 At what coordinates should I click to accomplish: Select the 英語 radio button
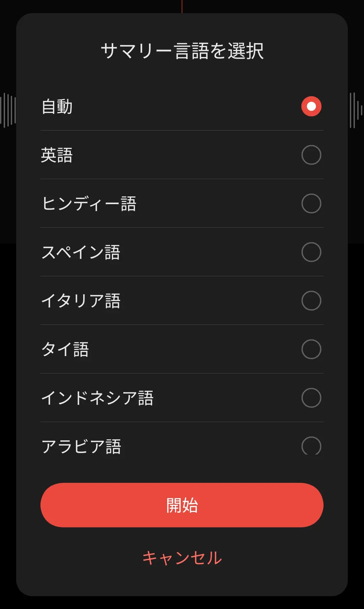pos(311,155)
